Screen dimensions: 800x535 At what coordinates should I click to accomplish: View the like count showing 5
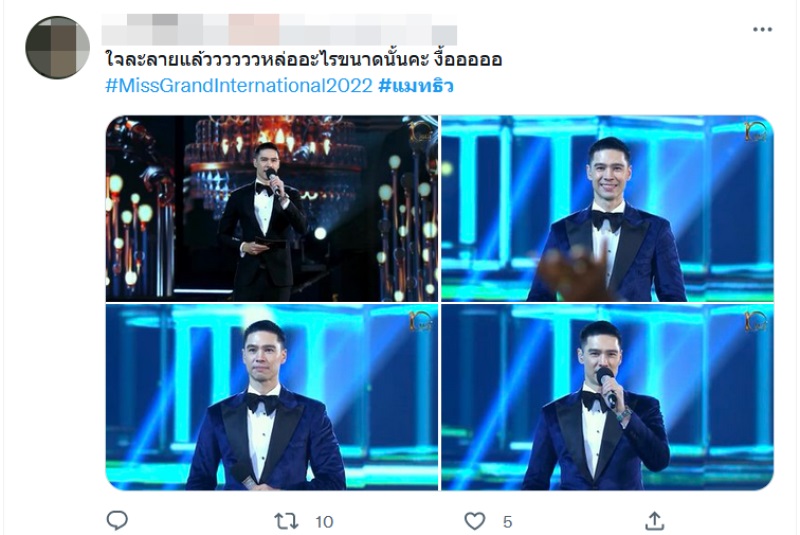pyautogui.click(x=507, y=522)
